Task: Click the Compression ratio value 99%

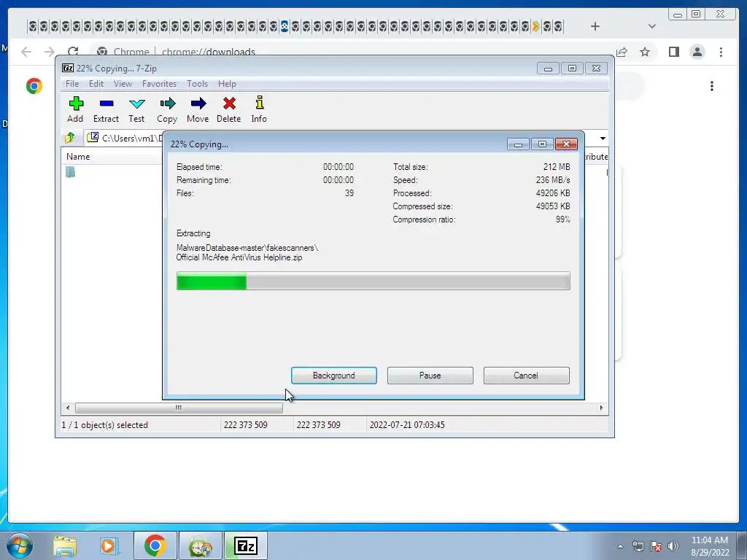Action: click(562, 219)
